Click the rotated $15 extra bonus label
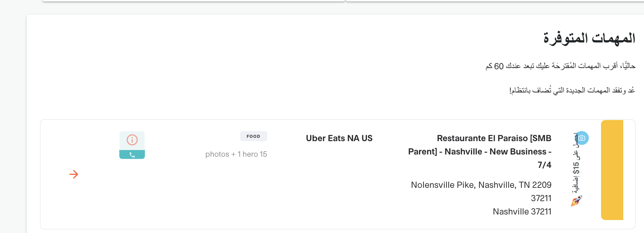Image resolution: width=644 pixels, height=233 pixels. [576, 163]
